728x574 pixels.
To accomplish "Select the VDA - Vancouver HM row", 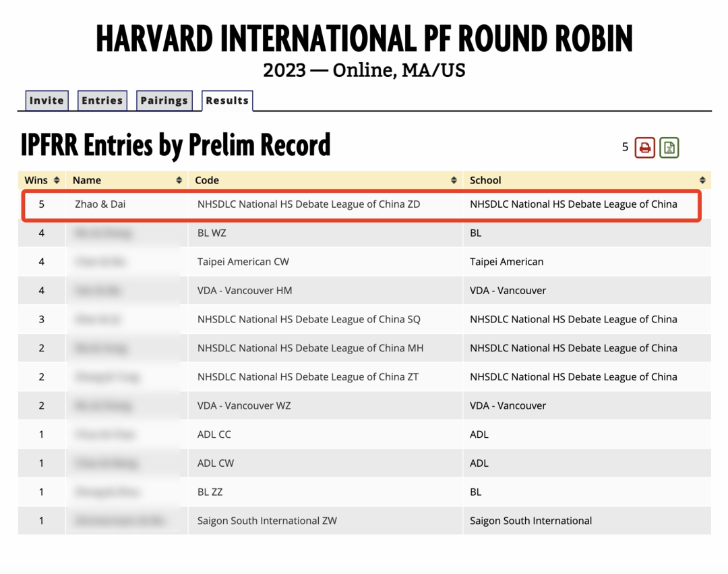I will [365, 290].
